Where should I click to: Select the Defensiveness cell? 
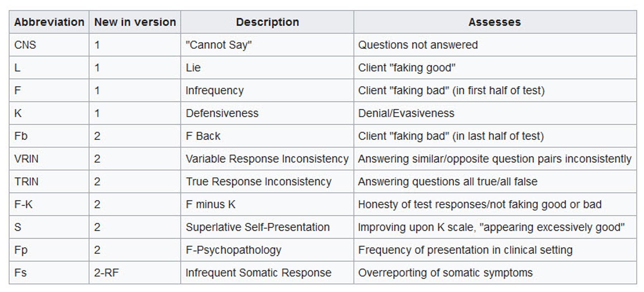[x=222, y=113]
